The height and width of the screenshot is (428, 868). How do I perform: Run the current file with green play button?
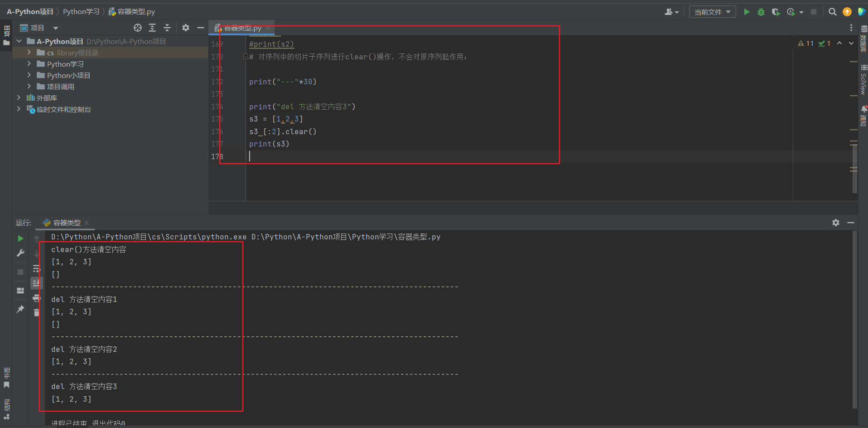pyautogui.click(x=747, y=12)
